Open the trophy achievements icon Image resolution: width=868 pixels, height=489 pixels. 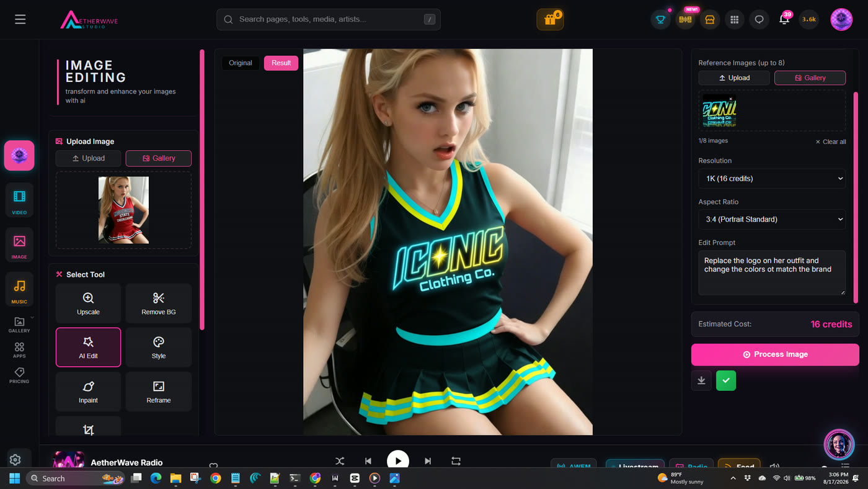tap(661, 19)
